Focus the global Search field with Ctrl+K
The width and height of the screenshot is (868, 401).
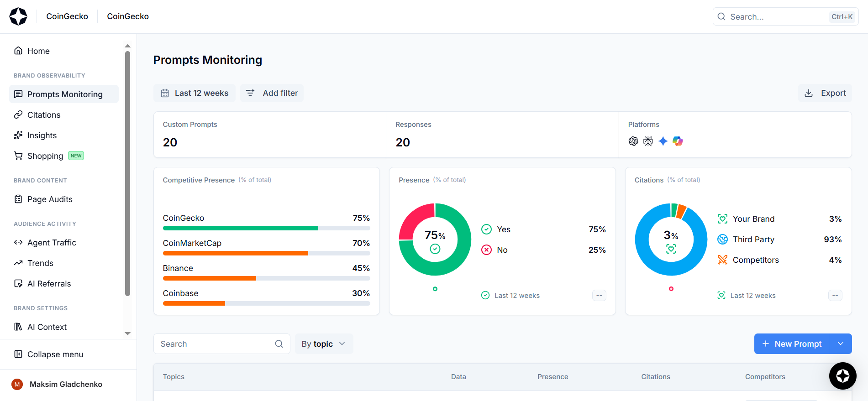point(786,17)
